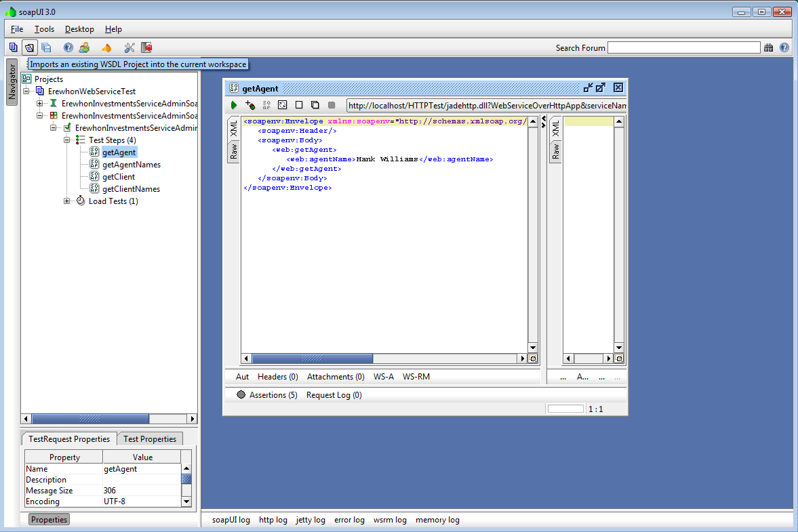Click the forum users icon in the toolbar
The height and width of the screenshot is (532, 798).
pos(85,47)
